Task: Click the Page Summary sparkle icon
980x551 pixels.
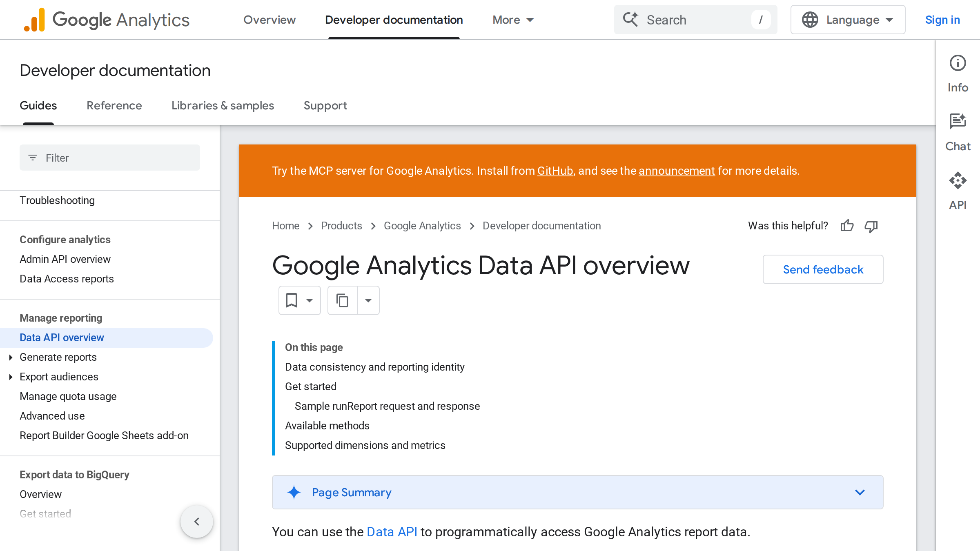Action: (294, 492)
